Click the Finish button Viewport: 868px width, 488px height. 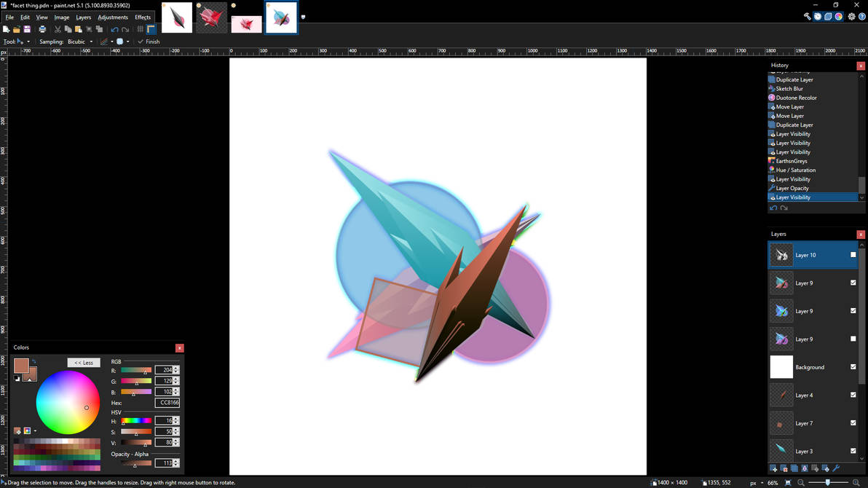click(x=149, y=42)
